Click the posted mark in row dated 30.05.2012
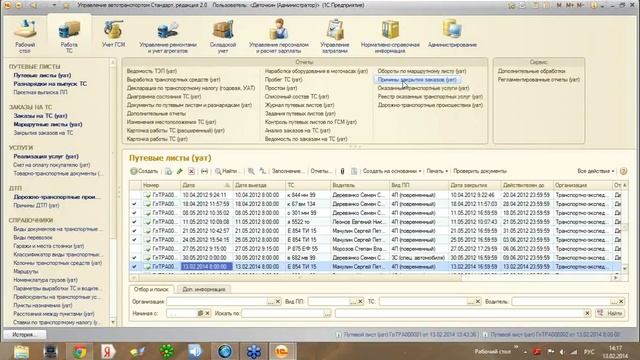The width and height of the screenshot is (640, 360). point(134,258)
